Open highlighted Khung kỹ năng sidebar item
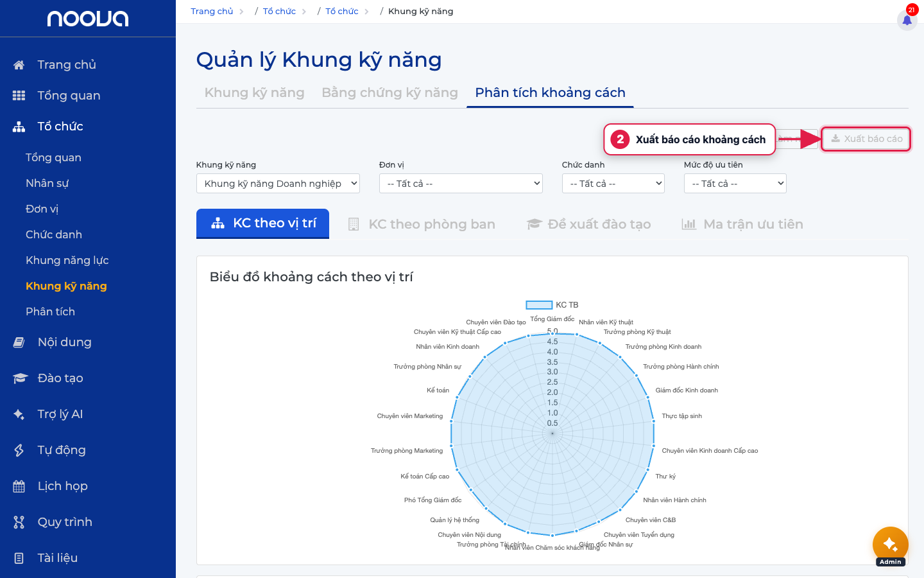The height and width of the screenshot is (578, 924). pos(66,286)
